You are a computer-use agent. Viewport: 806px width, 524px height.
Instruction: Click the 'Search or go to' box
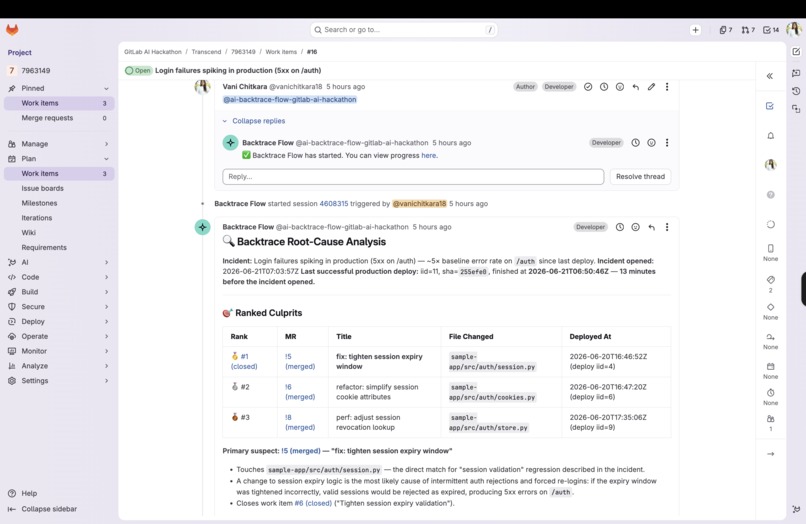pyautogui.click(x=404, y=30)
